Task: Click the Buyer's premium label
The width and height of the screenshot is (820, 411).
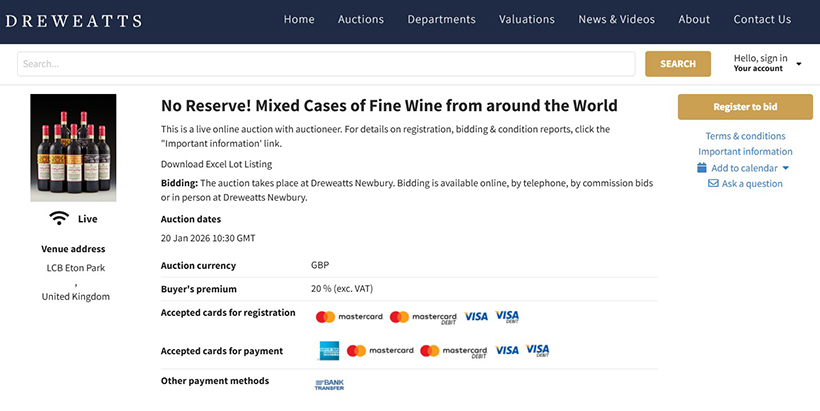Action: tap(199, 289)
